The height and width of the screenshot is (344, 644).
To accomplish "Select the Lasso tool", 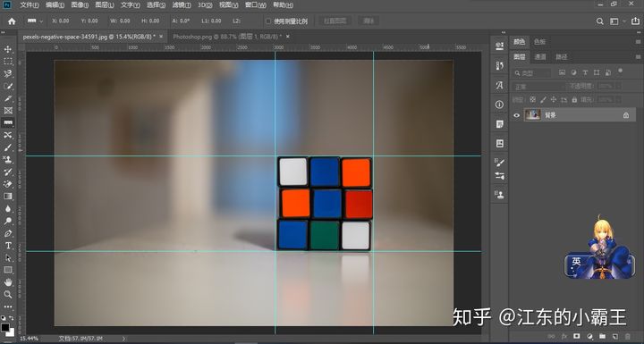I will (8, 74).
